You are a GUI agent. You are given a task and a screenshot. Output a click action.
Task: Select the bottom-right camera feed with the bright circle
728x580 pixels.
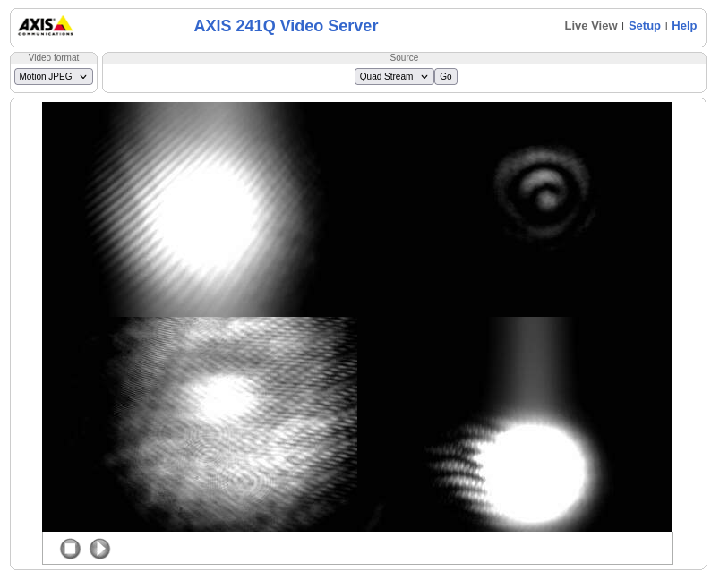click(515, 424)
